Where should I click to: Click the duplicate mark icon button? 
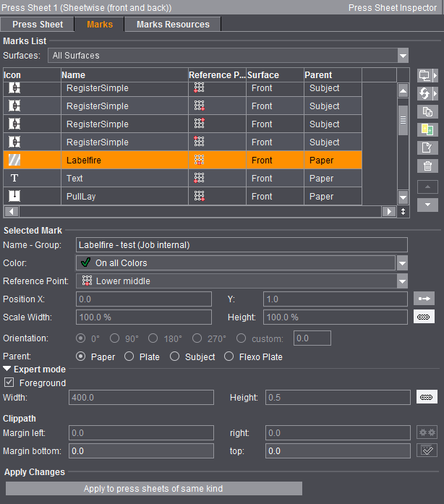tap(427, 111)
